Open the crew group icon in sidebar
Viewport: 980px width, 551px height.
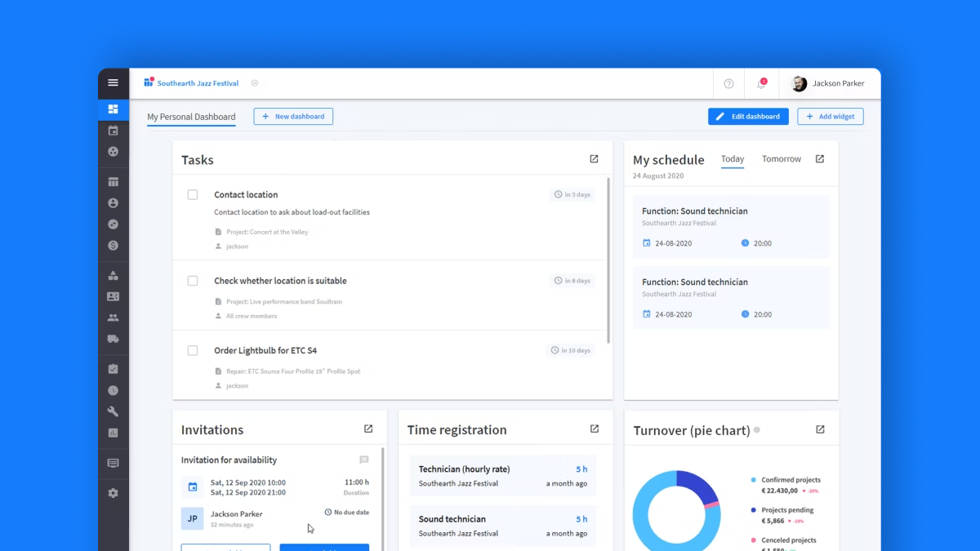pos(113,318)
